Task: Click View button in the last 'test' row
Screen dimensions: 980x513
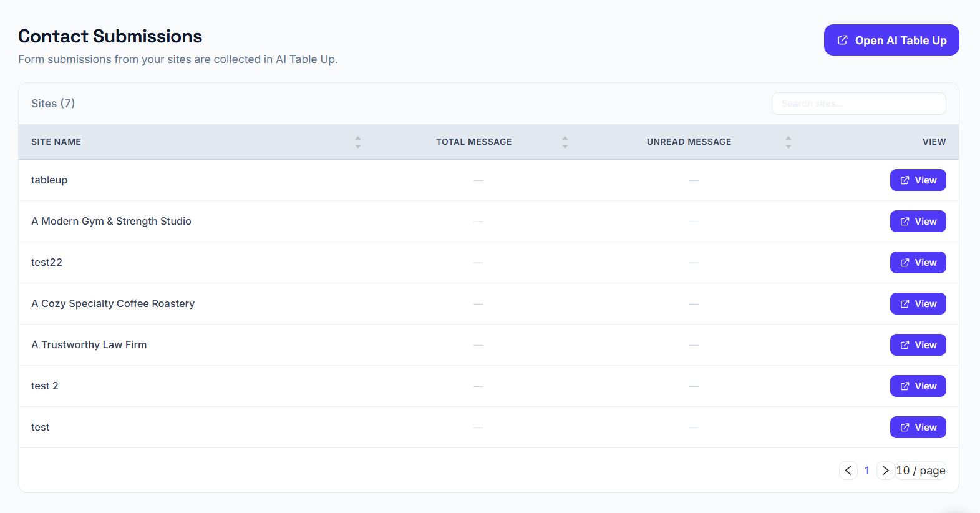Action: tap(918, 427)
